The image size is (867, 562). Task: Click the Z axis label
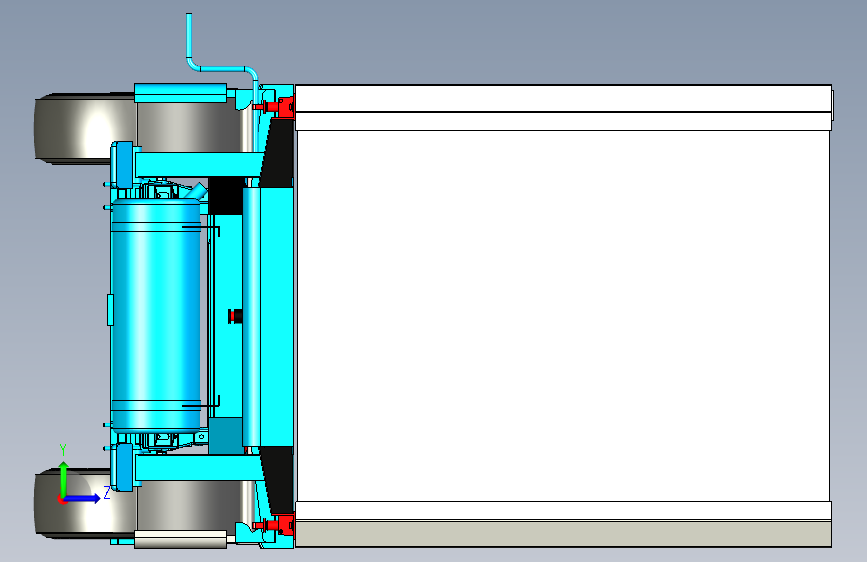pyautogui.click(x=107, y=493)
